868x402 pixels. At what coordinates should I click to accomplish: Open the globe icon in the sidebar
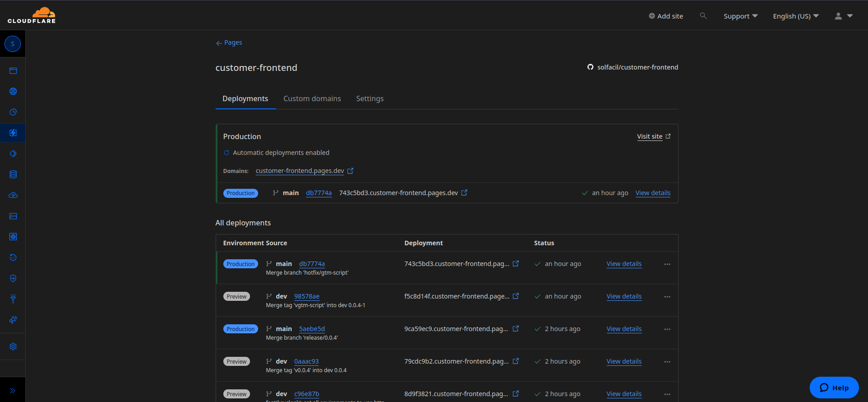pyautogui.click(x=13, y=91)
